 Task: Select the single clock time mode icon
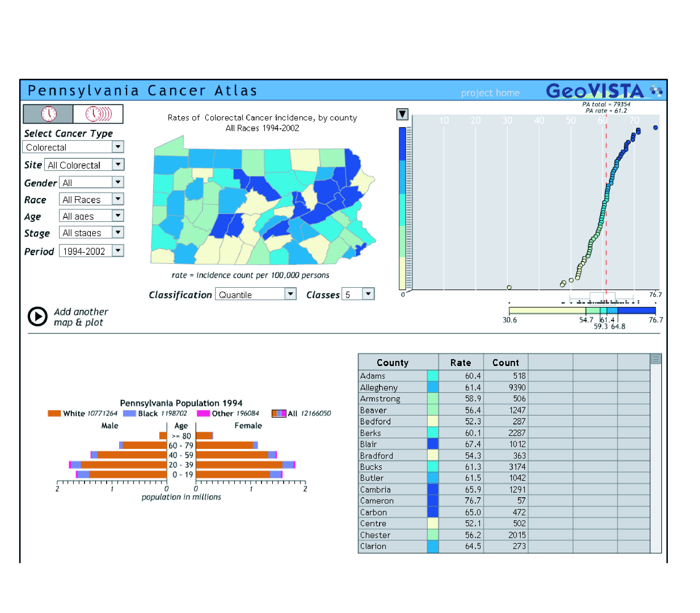48,114
